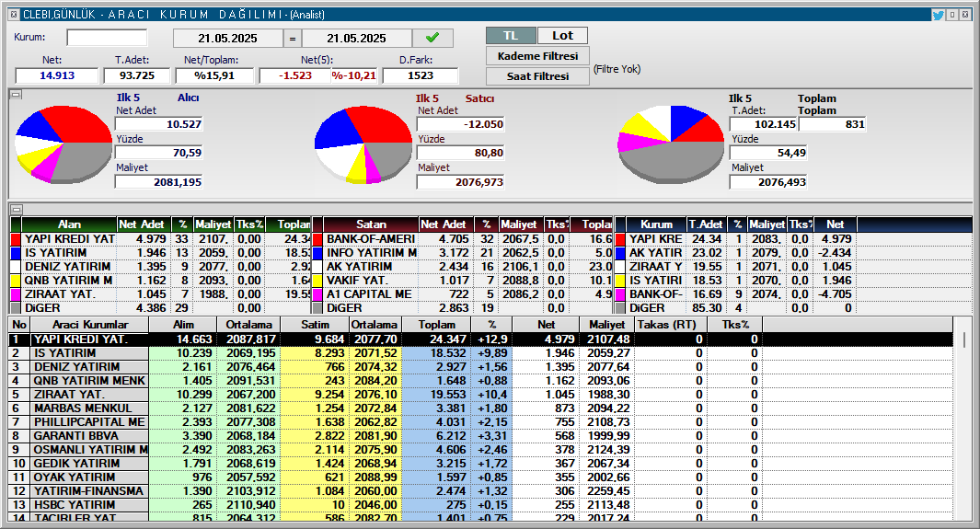The height and width of the screenshot is (529, 980).
Task: Click the red swatch beside YAPI KREDI YAT buyer
Action: coord(17,239)
